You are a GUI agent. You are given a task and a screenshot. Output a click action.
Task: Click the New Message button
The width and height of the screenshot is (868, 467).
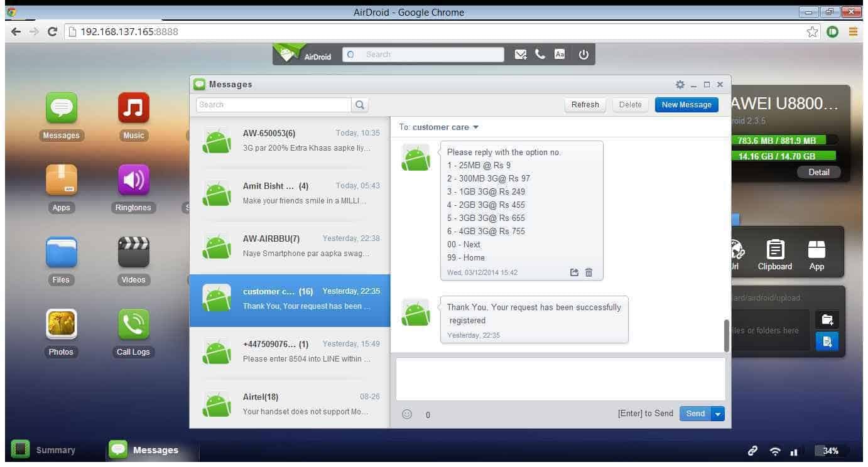click(686, 105)
